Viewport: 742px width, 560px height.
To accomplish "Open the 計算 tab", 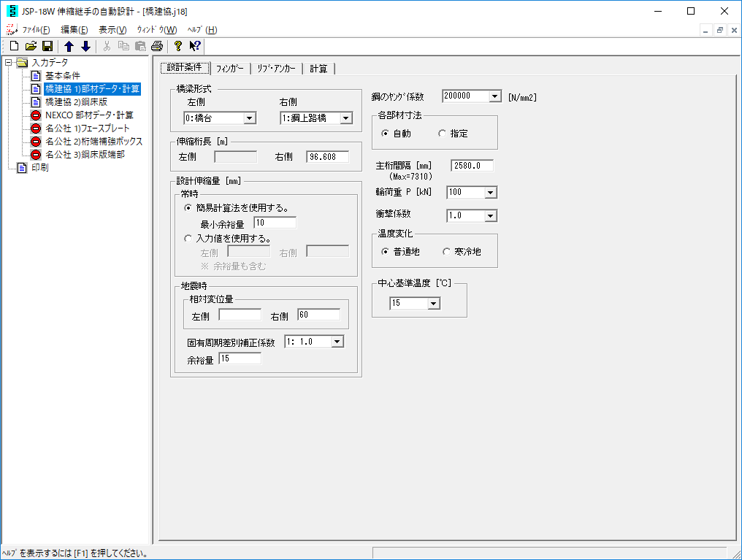I will [x=318, y=69].
